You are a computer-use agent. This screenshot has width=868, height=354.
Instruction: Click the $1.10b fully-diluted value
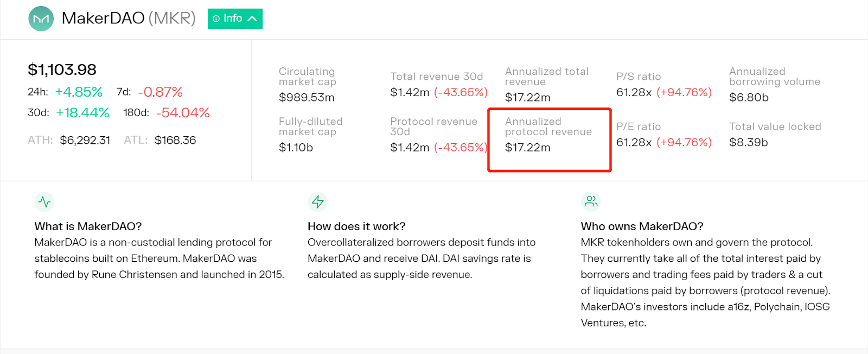[296, 148]
